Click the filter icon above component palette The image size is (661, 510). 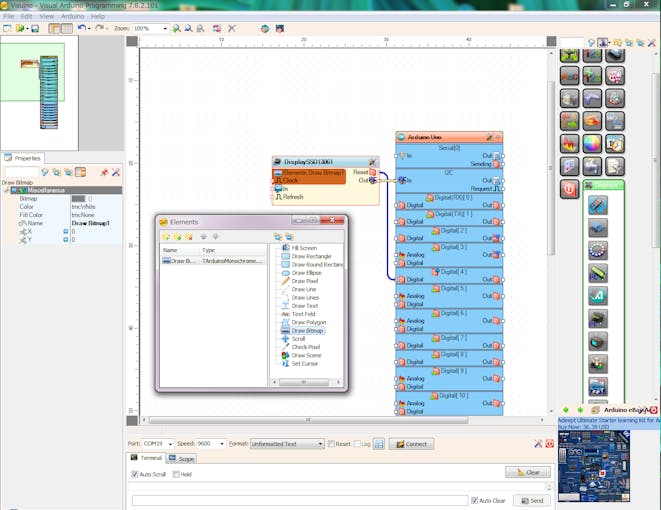coord(592,43)
